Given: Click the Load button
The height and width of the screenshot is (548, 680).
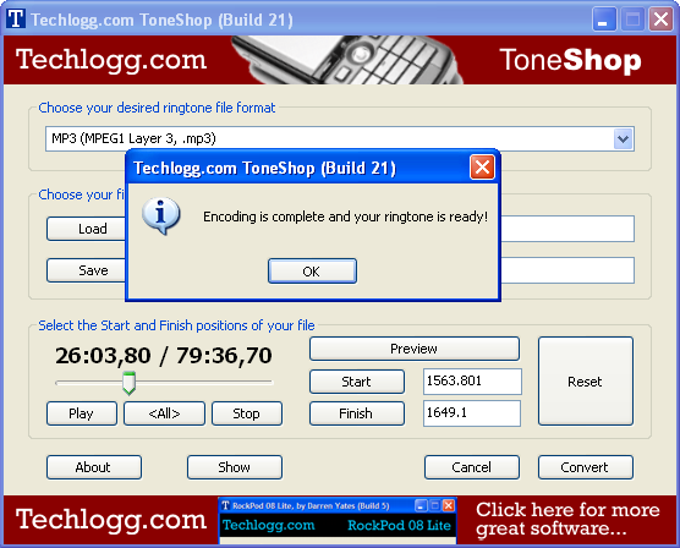Looking at the screenshot, I should click(x=86, y=228).
